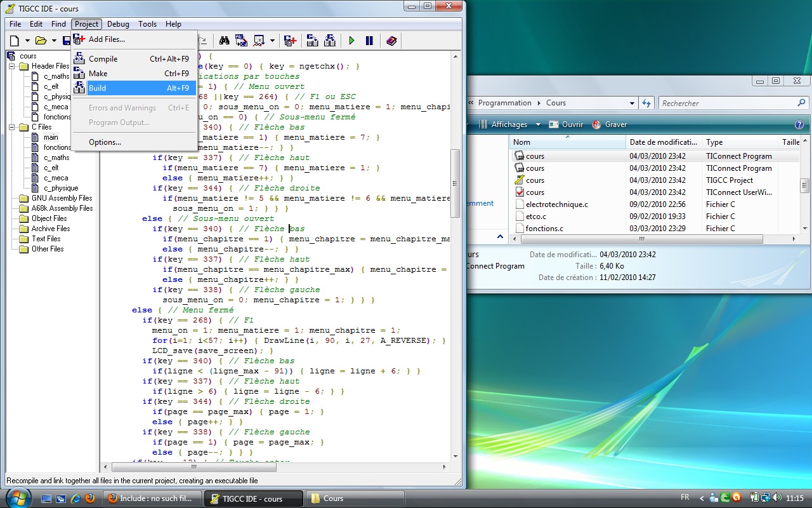Choose Compile in Project menu
Image resolution: width=812 pixels, height=508 pixels.
click(x=134, y=59)
